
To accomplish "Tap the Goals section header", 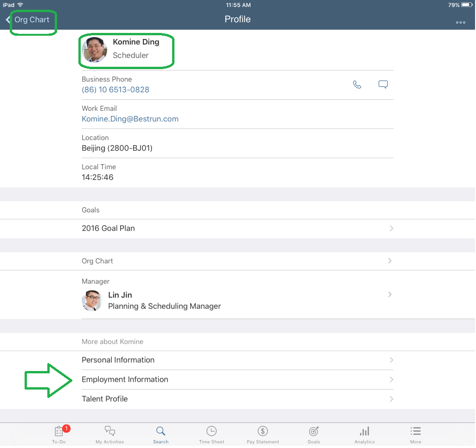I will click(90, 210).
